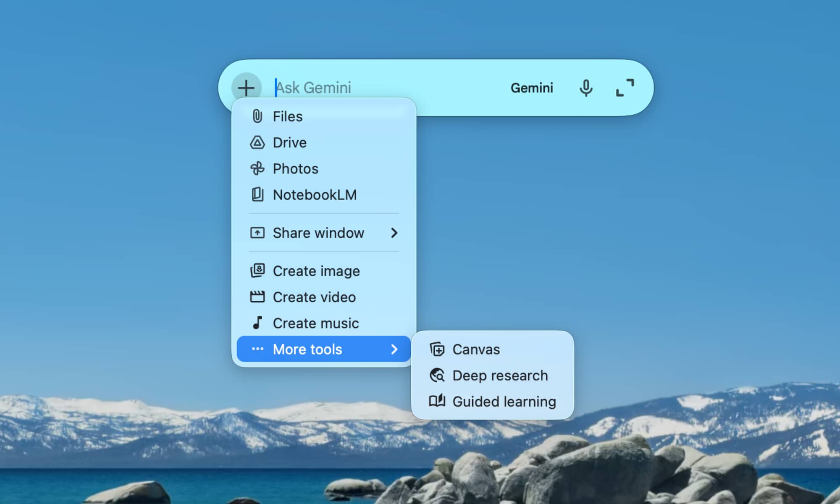Click the Gemini label in the prompt bar
Image resolution: width=840 pixels, height=504 pixels.
(532, 87)
